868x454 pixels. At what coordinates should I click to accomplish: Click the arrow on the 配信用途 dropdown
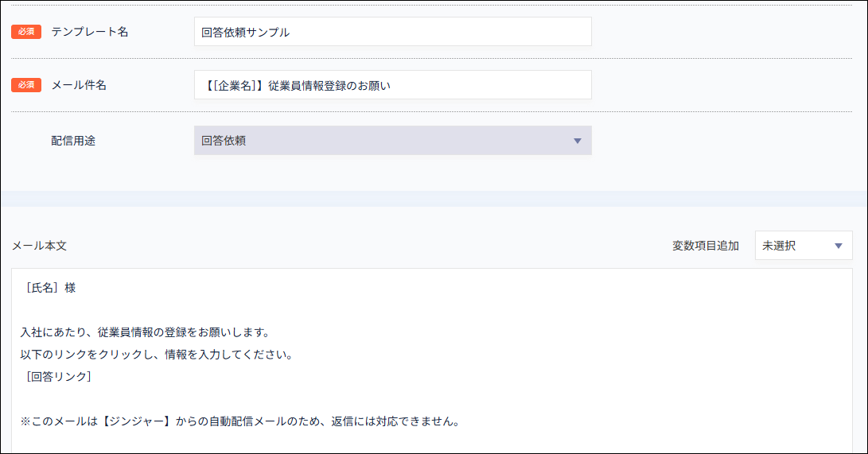click(578, 141)
